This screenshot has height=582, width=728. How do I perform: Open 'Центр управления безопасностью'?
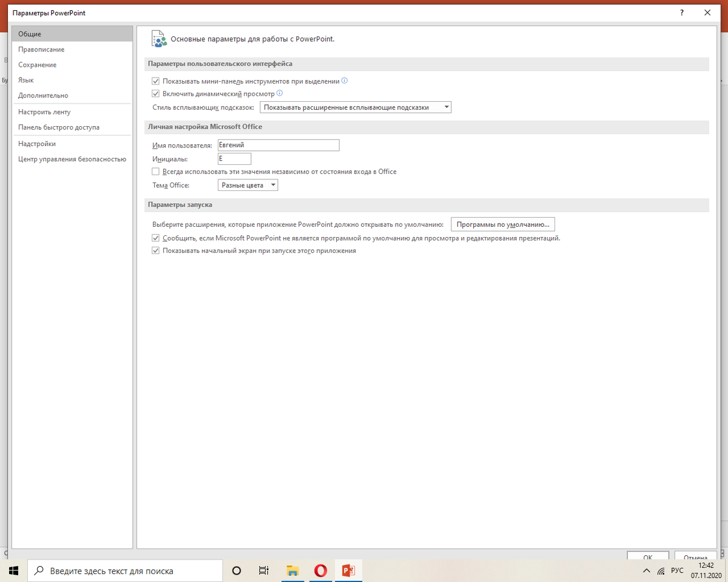72,159
